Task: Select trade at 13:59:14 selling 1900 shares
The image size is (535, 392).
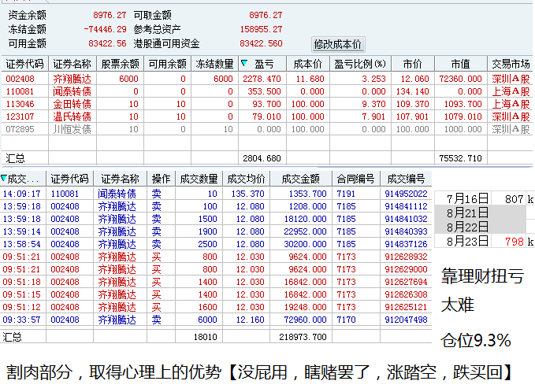Action: pos(216,231)
